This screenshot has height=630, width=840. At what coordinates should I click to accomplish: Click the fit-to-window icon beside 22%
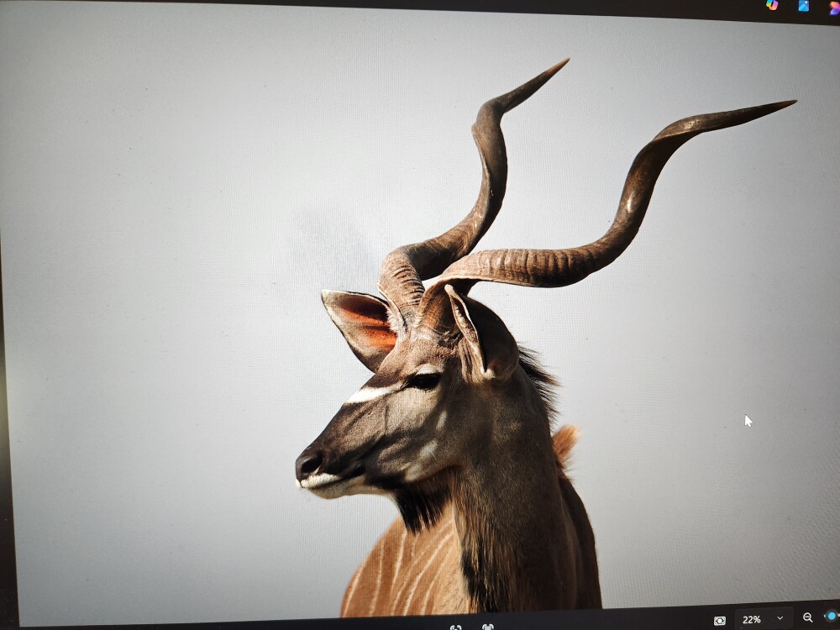[720, 621]
